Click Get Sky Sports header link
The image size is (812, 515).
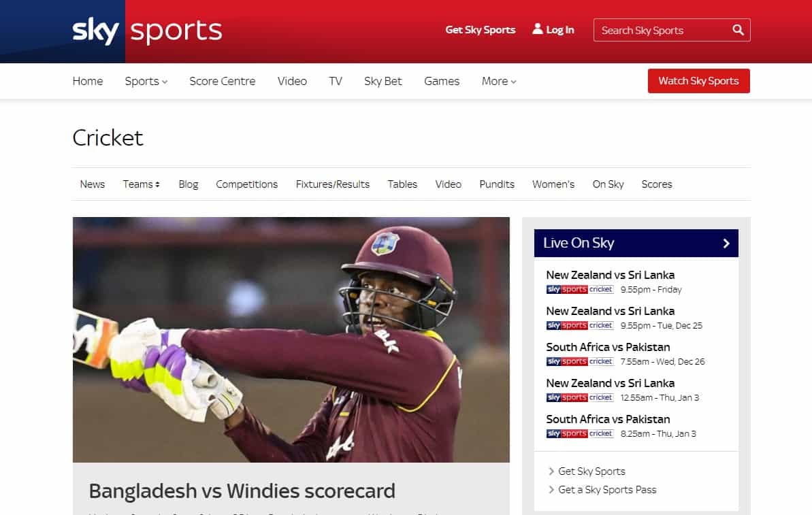tap(480, 30)
